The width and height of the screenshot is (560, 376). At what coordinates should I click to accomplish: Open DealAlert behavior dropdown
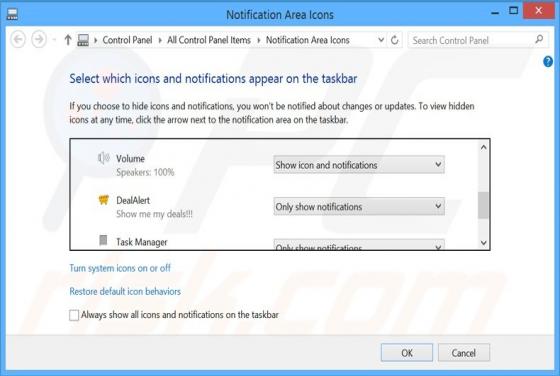click(359, 206)
